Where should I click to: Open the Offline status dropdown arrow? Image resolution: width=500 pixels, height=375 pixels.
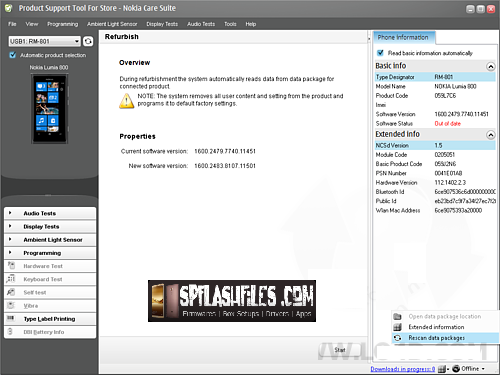[483, 369]
